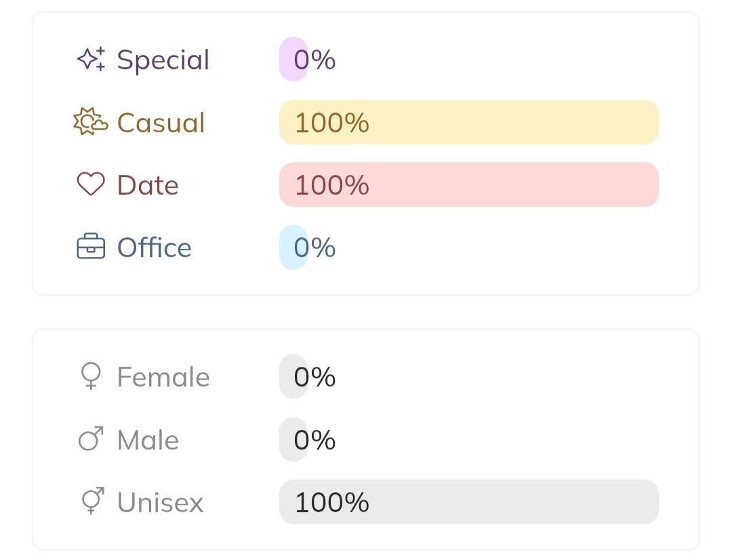Click the sparkle icon next to Special
The image size is (732, 560).
[91, 60]
